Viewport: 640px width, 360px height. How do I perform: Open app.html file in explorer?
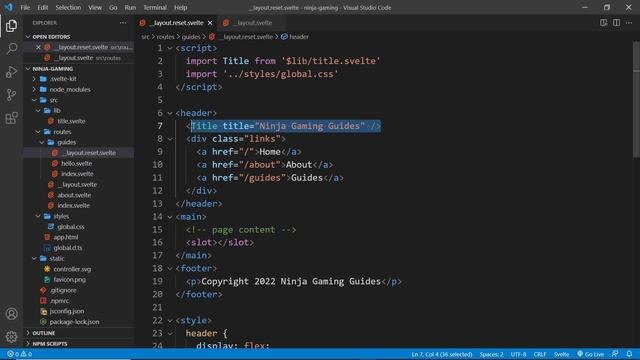coord(65,237)
